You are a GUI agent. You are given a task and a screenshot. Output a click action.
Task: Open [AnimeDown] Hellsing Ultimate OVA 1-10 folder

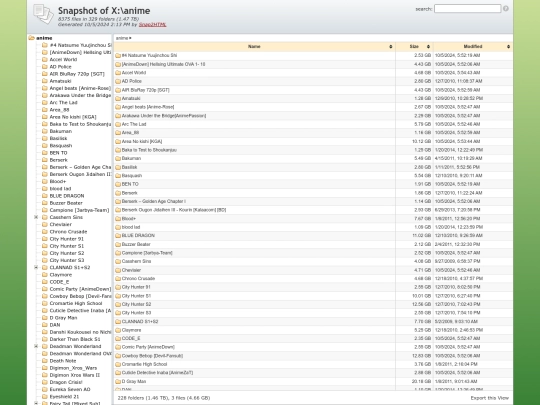coord(164,64)
